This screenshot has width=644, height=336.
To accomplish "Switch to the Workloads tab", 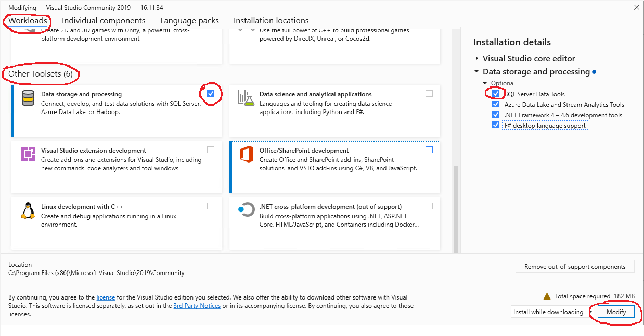I will pyautogui.click(x=28, y=21).
